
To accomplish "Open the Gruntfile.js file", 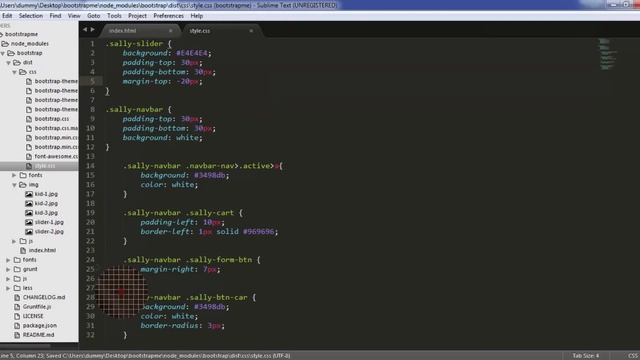I will tap(37, 307).
